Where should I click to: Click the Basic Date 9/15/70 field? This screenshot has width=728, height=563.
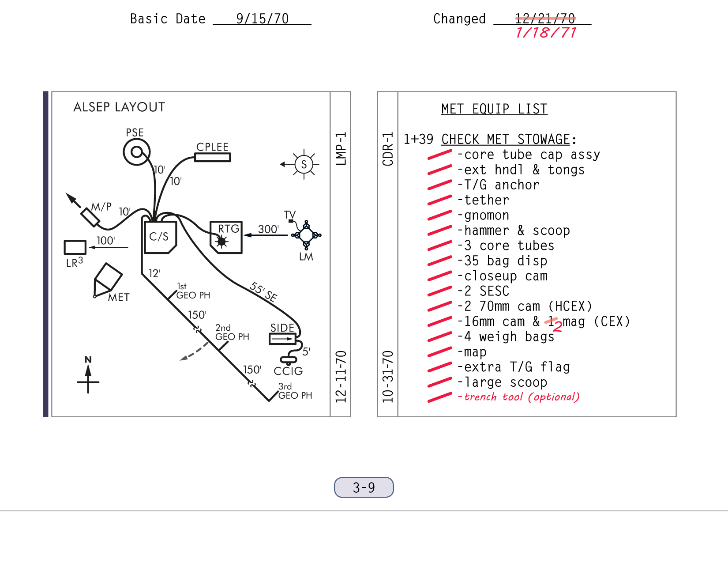coord(262,19)
